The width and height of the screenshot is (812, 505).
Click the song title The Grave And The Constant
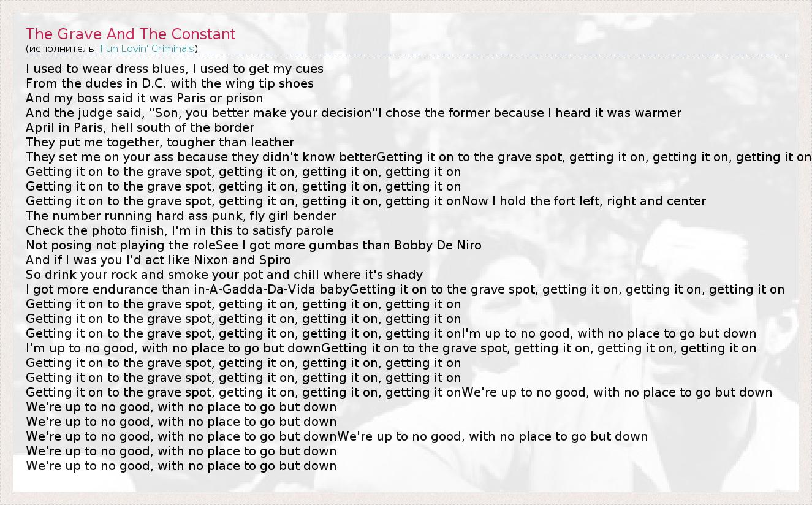tap(131, 34)
